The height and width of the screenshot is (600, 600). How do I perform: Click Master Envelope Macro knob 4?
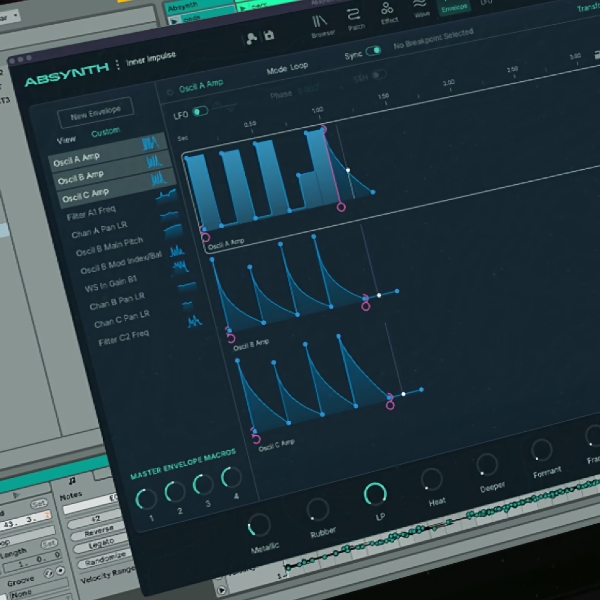coord(232,477)
